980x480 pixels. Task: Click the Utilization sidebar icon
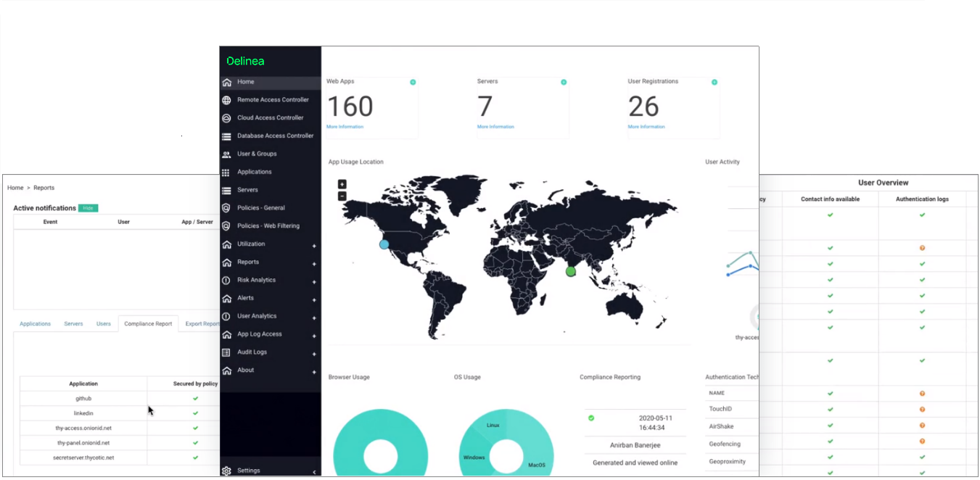(227, 244)
